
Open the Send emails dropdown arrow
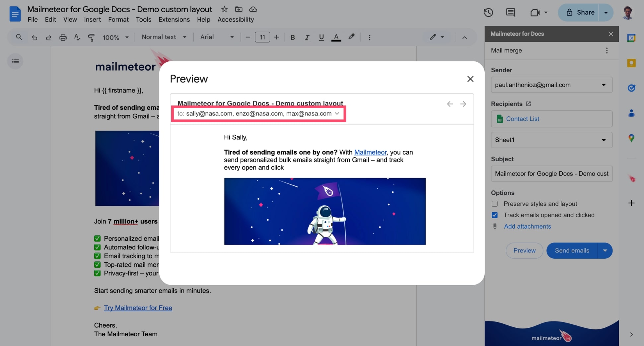tap(605, 250)
